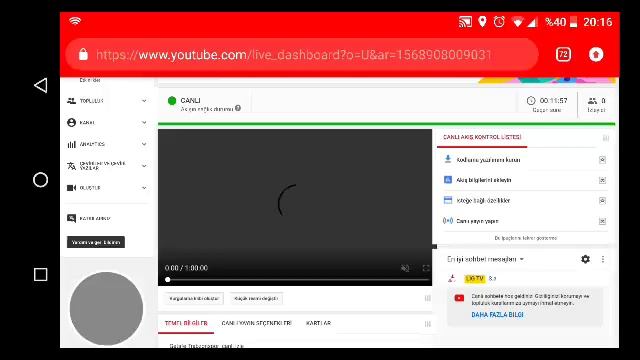This screenshot has width=640, height=360.
Task: Focus the youtube.com live_dashboard URL field
Action: pos(301,54)
